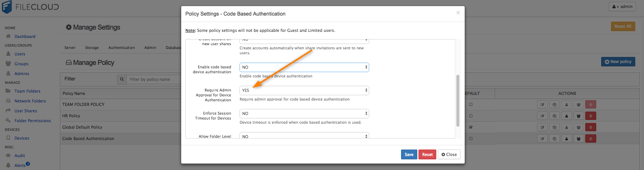
Task: Edit the Code Based Authentication policy row
Action: click(542, 139)
